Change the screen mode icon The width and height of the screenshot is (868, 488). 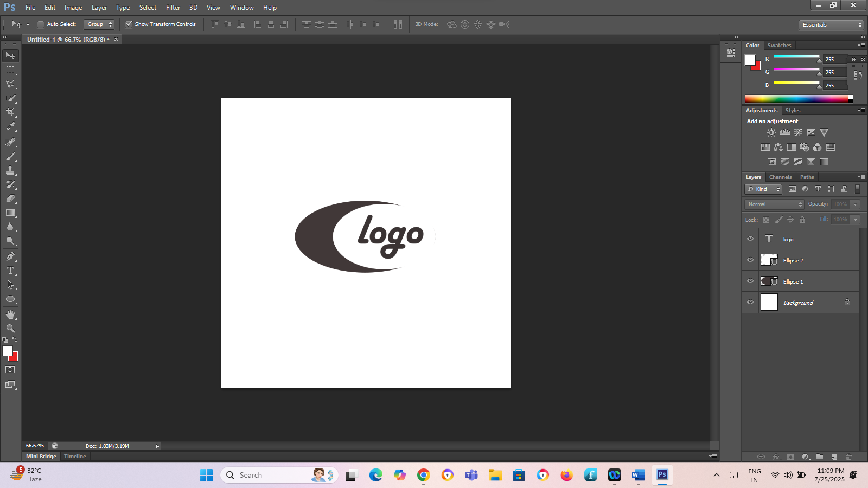pyautogui.click(x=10, y=384)
